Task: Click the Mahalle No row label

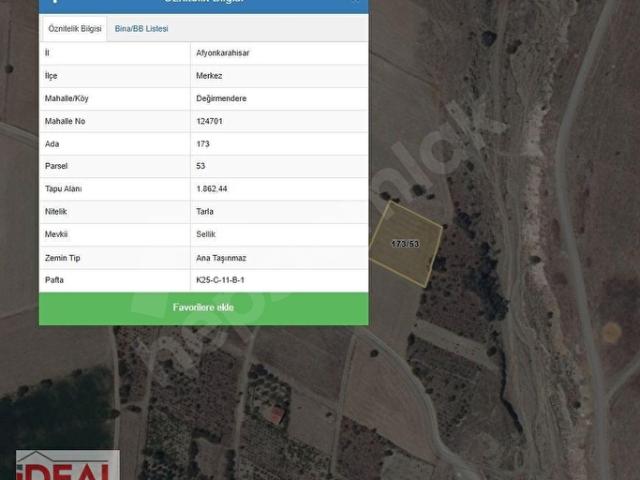Action: (65, 121)
